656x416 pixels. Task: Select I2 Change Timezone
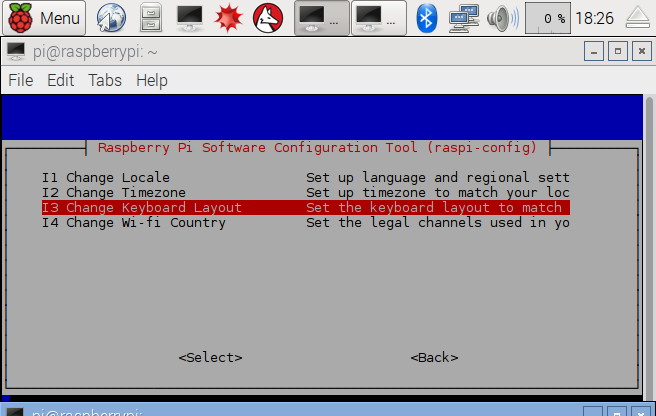[x=305, y=193]
